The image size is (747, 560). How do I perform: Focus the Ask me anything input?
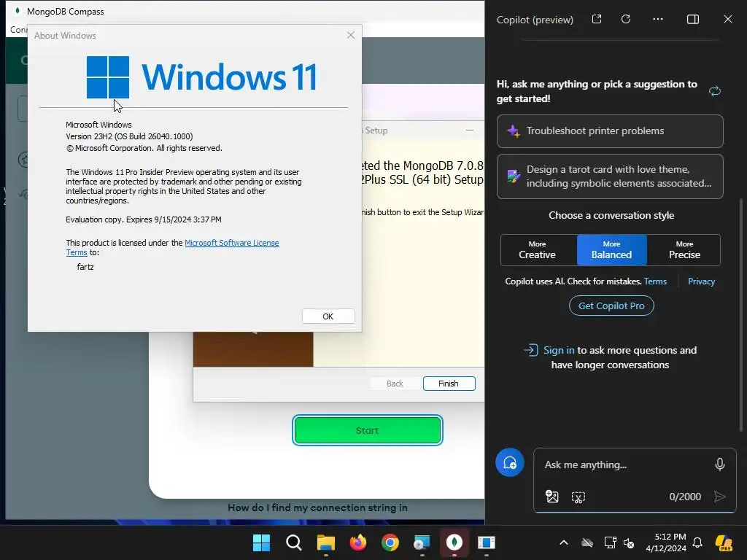coord(624,464)
